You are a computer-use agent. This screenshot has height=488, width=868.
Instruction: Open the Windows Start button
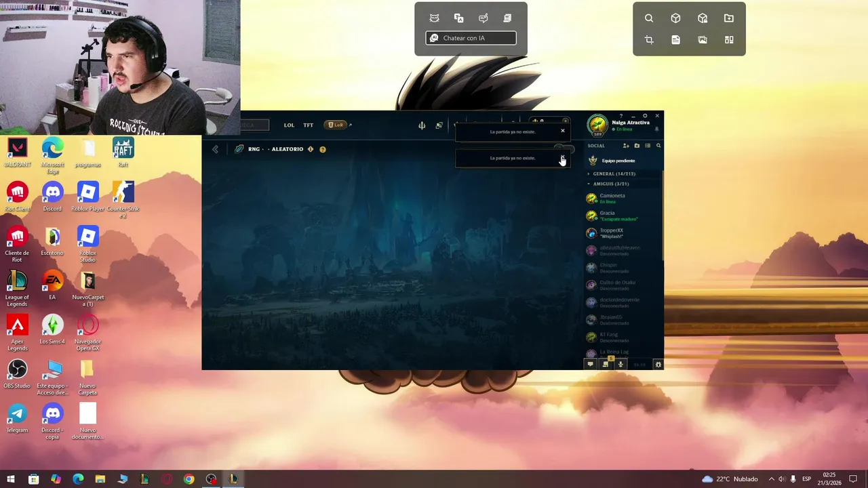pyautogui.click(x=11, y=479)
